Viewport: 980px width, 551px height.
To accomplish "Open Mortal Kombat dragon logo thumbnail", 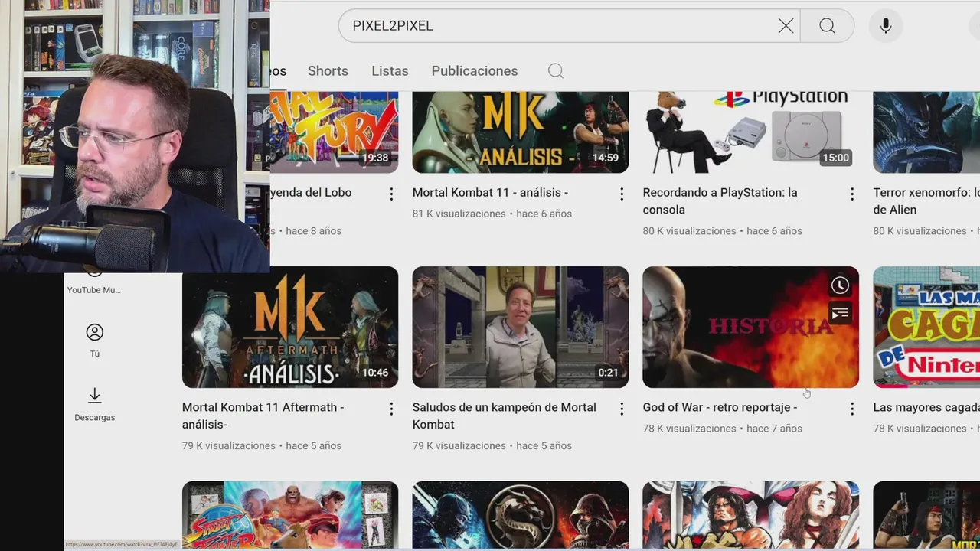I will click(521, 515).
